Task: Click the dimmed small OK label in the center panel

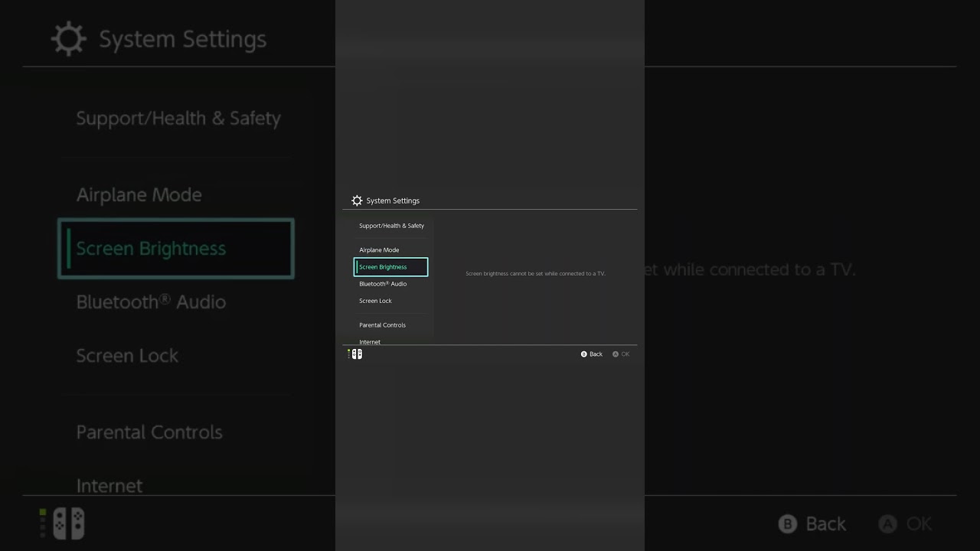Action: [626, 354]
